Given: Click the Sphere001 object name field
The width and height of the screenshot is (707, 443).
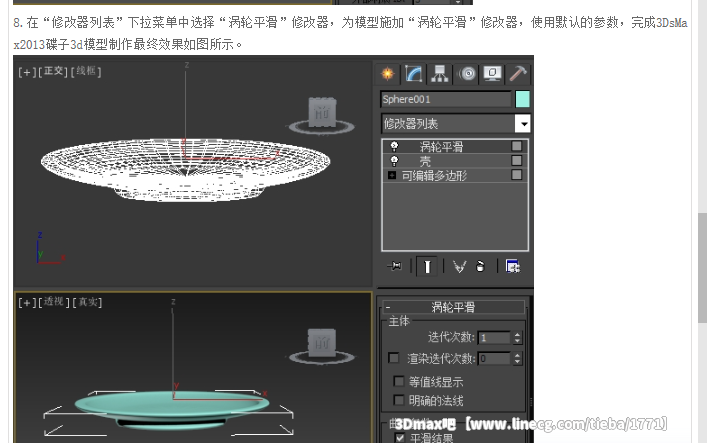Looking at the screenshot, I should (x=445, y=99).
